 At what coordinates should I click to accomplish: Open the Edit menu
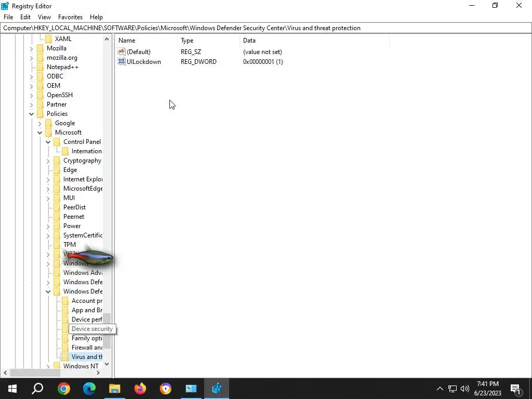(x=25, y=17)
